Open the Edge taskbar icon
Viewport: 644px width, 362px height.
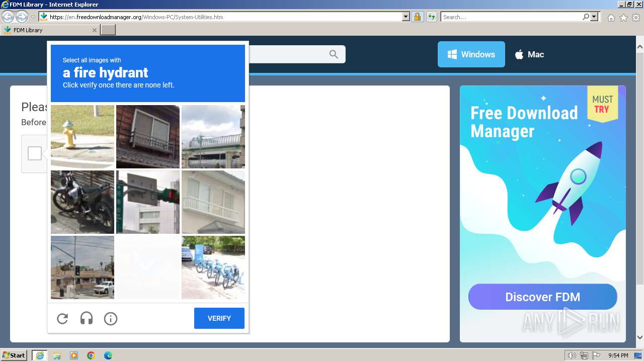(108, 355)
